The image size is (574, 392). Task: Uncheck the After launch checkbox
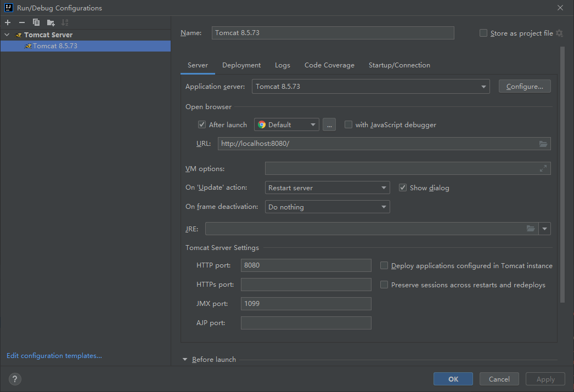(202, 125)
